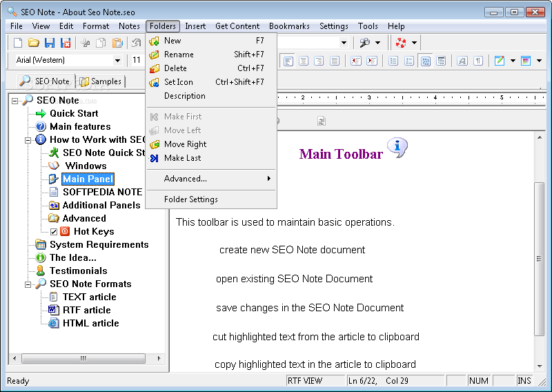
Task: Click the Cut scissors toolbar icon
Action: [x=85, y=43]
